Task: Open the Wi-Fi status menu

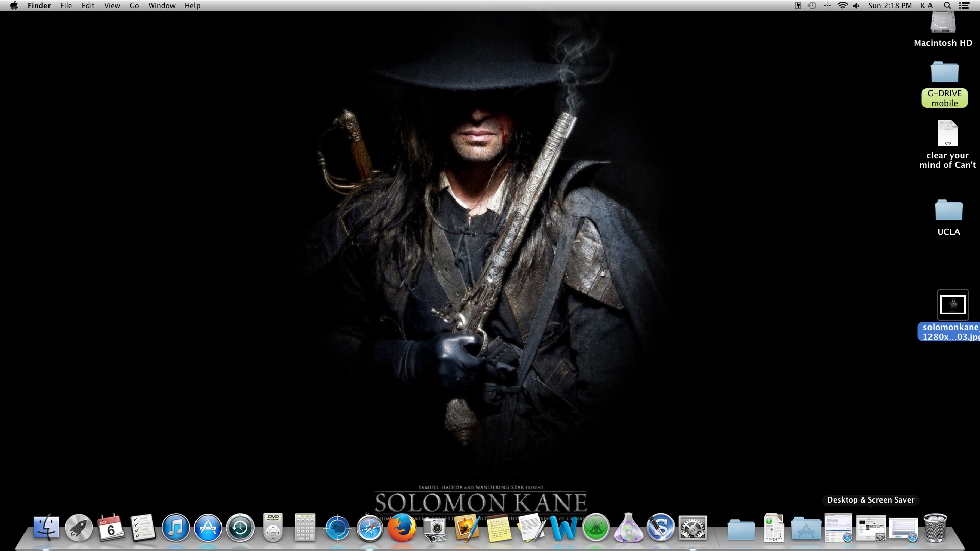Action: [843, 6]
